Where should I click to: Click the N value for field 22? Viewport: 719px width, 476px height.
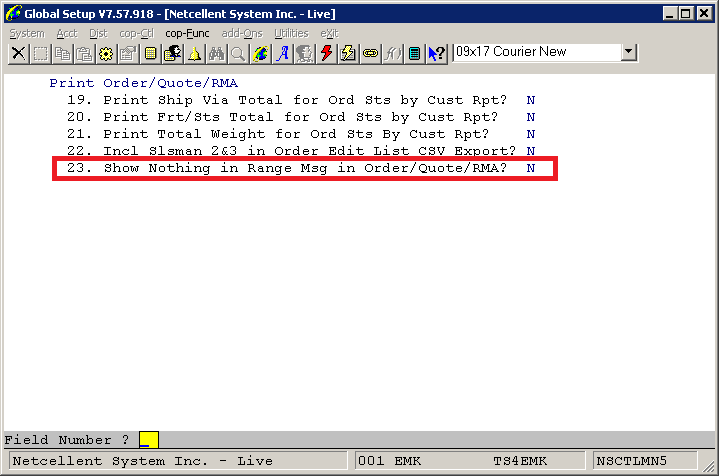tap(531, 151)
